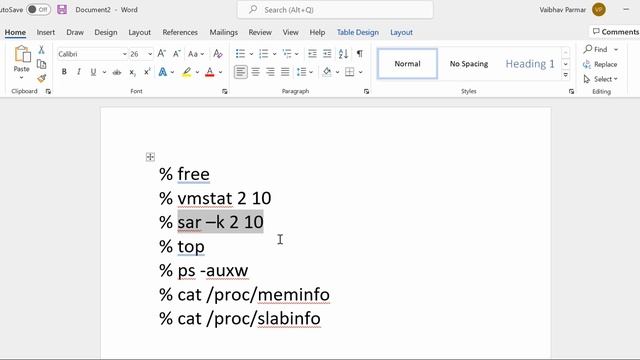Image resolution: width=640 pixels, height=360 pixels.
Task: Click the Increase Indent icon
Action: 327,53
